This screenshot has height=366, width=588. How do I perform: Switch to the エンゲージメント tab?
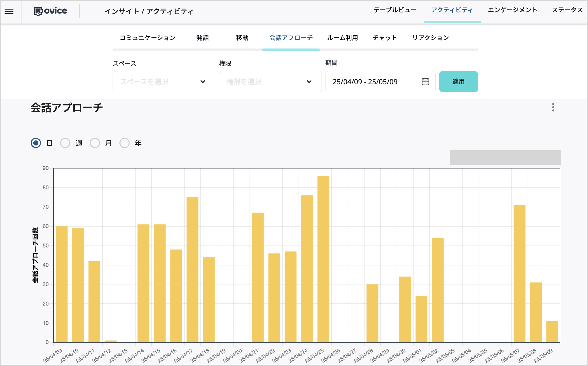(x=512, y=10)
